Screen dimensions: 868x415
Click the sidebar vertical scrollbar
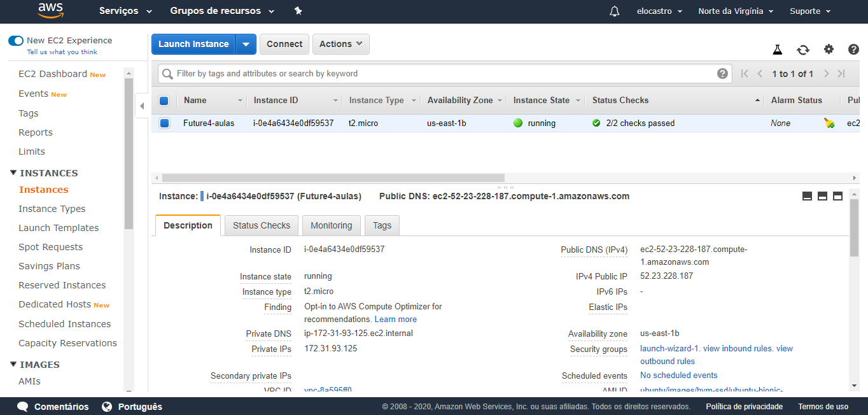point(129,153)
